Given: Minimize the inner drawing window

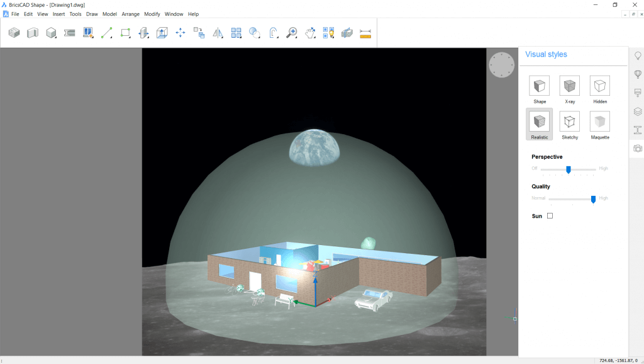Looking at the screenshot, I should pyautogui.click(x=625, y=14).
